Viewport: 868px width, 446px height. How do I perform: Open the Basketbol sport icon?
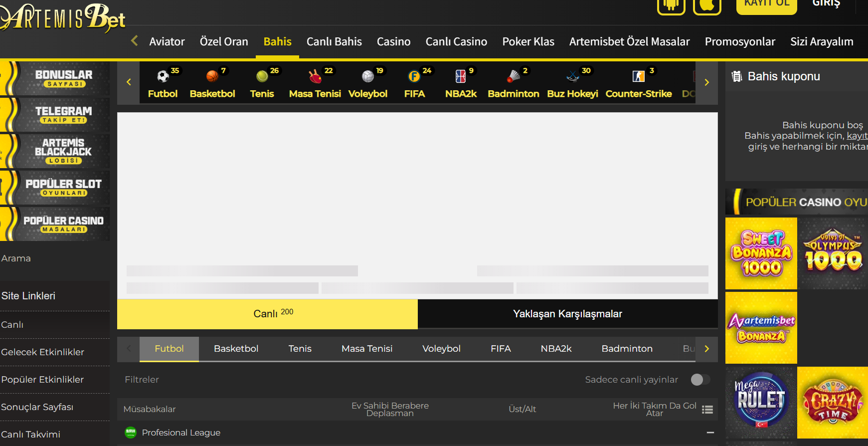click(212, 76)
